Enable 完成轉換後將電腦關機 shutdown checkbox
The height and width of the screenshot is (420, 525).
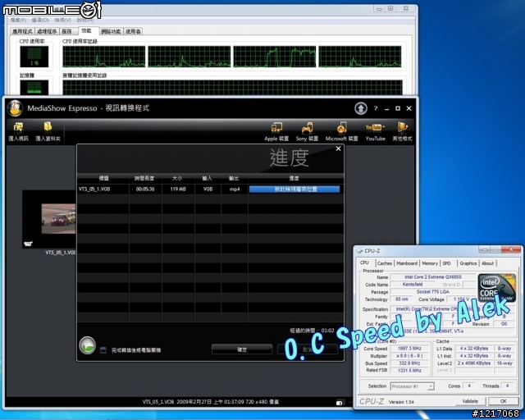click(103, 350)
